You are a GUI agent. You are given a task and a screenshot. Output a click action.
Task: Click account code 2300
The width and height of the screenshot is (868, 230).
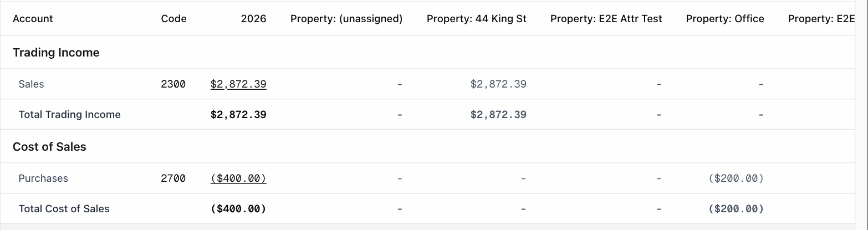coord(173,84)
